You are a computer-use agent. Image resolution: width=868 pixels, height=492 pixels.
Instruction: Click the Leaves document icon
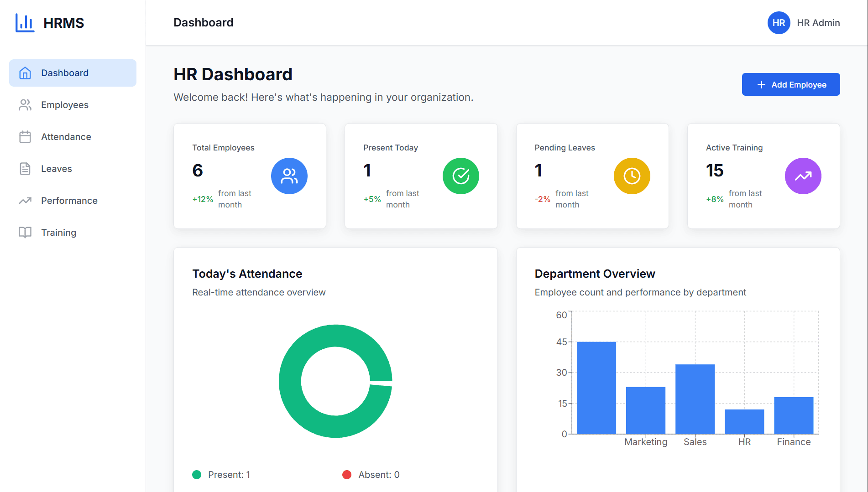[x=25, y=168]
